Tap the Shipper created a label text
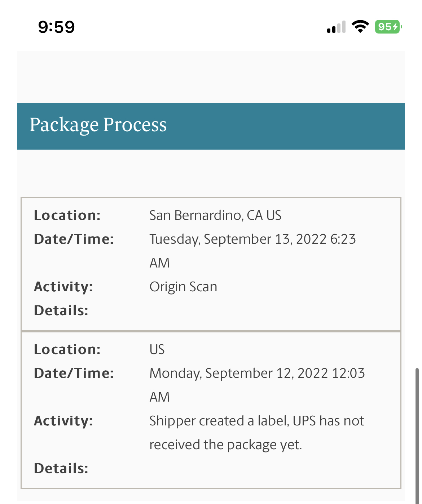 256,421
